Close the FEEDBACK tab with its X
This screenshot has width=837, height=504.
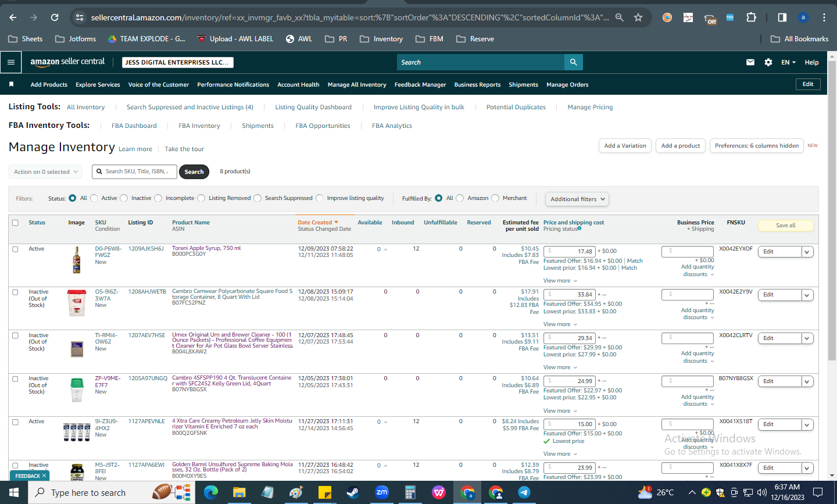point(44,476)
